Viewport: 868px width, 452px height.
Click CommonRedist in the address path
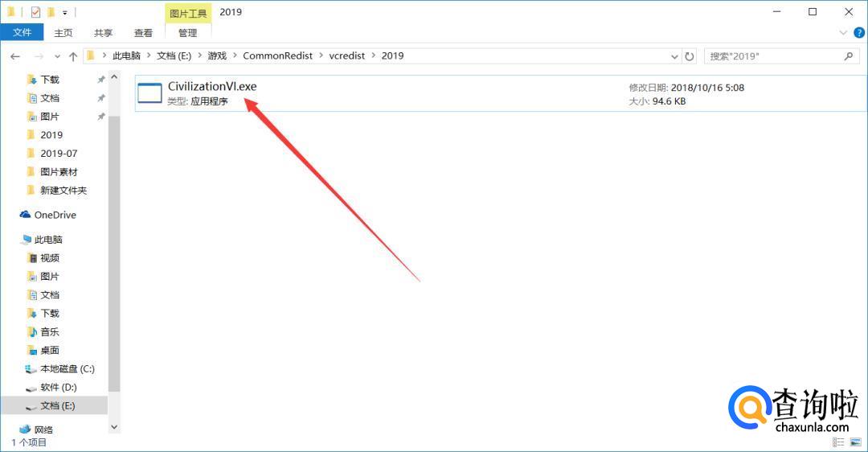[x=277, y=56]
